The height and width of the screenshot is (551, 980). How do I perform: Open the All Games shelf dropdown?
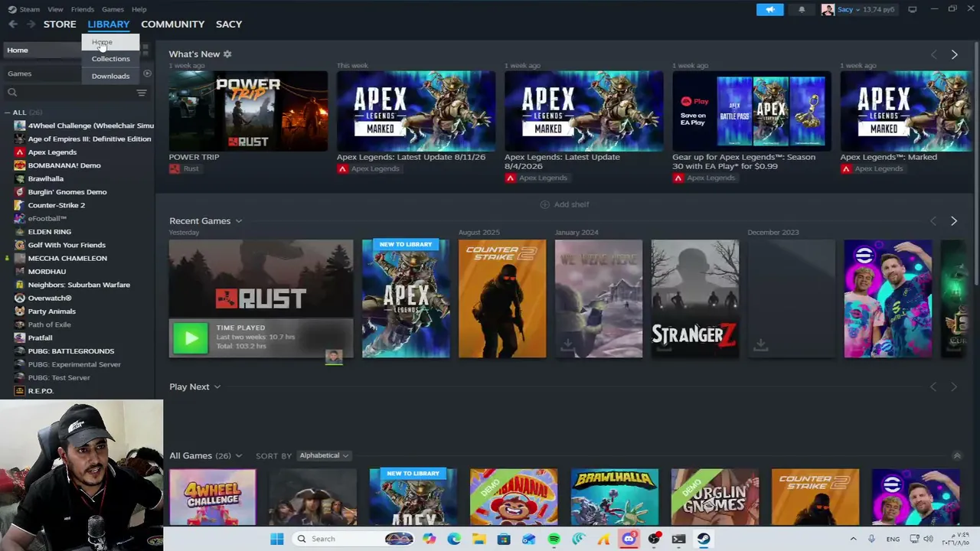(238, 456)
